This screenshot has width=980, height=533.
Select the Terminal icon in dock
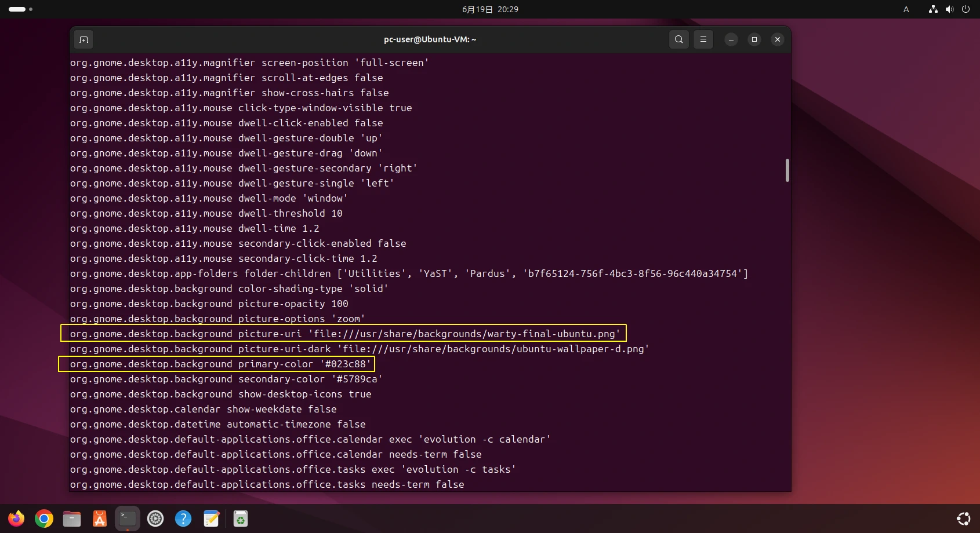128,519
